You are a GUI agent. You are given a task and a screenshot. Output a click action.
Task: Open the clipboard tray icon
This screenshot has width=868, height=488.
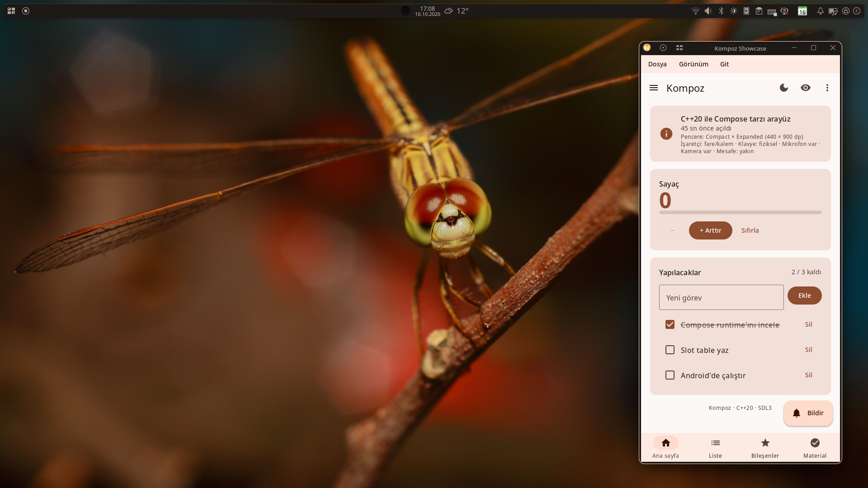(x=759, y=11)
